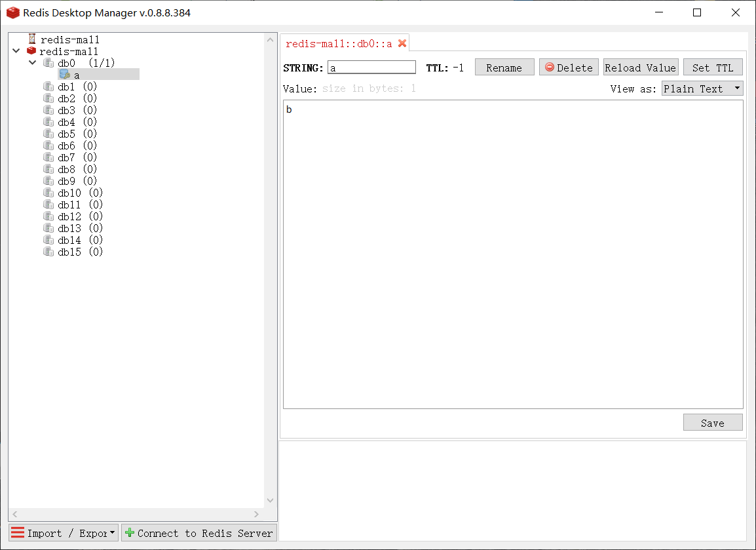The image size is (756, 550).
Task: Click the 'size in bytes: 1' text
Action: point(369,88)
